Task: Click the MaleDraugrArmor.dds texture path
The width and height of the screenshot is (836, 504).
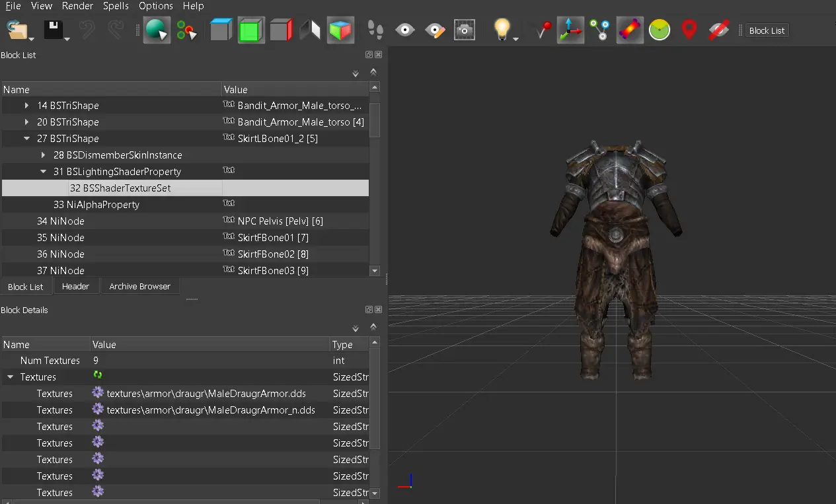Action: 206,394
